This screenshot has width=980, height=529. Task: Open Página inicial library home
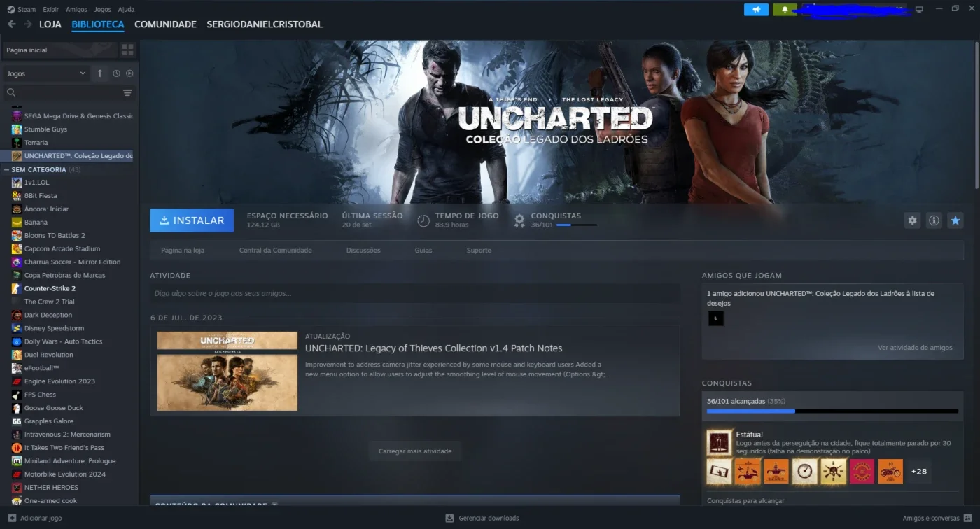tap(59, 50)
